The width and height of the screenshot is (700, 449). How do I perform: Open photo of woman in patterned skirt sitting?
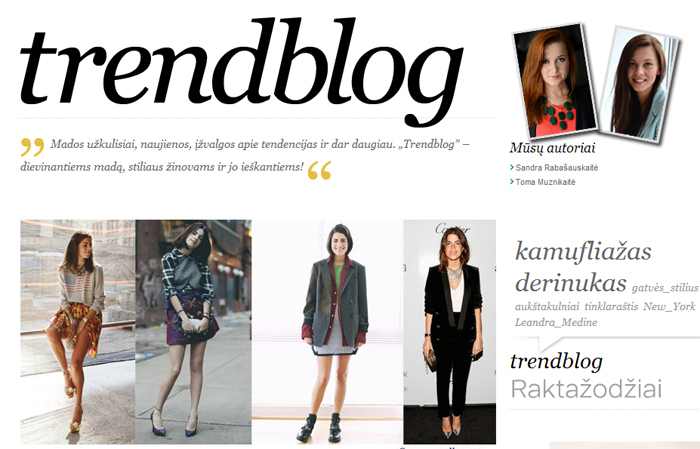(x=78, y=331)
